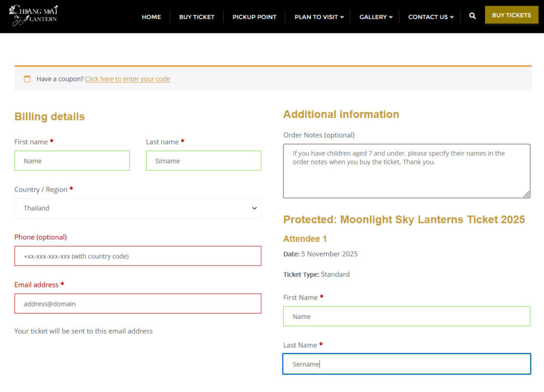Open the site search magnifier icon
Viewport: 544px width, 392px height.
click(472, 16)
